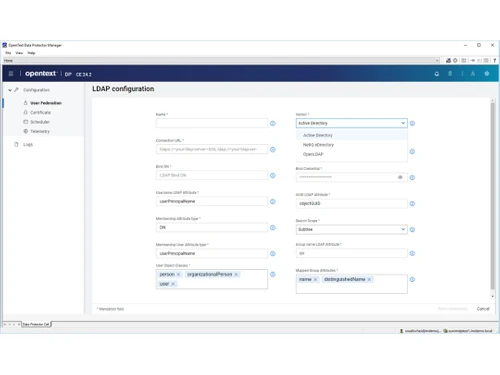
Task: Click the Bind Credential password field
Action: point(352,177)
